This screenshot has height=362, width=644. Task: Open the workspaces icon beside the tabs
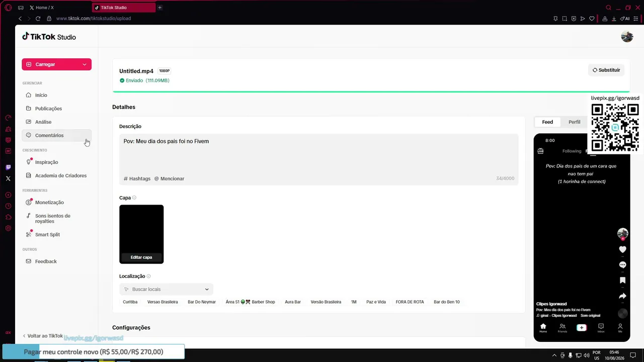pos(21,8)
